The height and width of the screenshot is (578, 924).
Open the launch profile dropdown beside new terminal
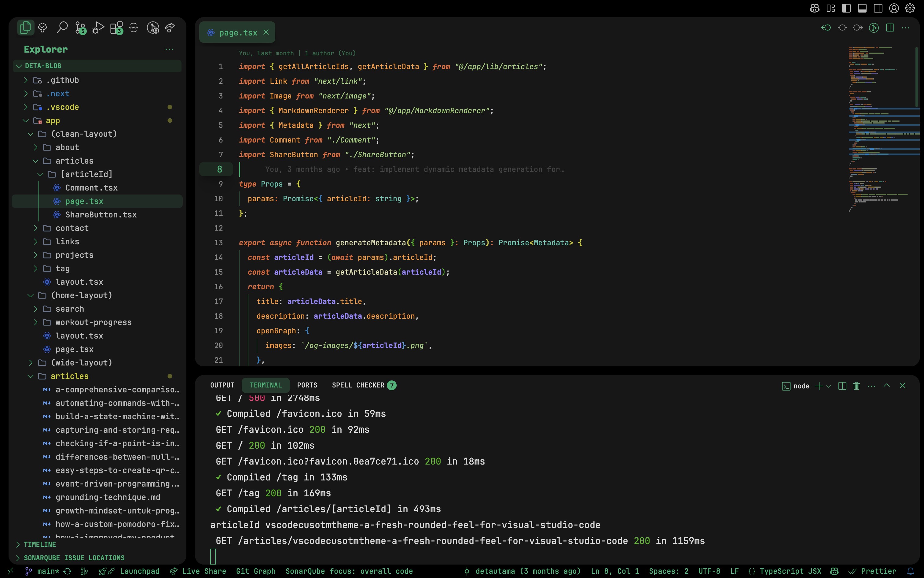click(829, 386)
